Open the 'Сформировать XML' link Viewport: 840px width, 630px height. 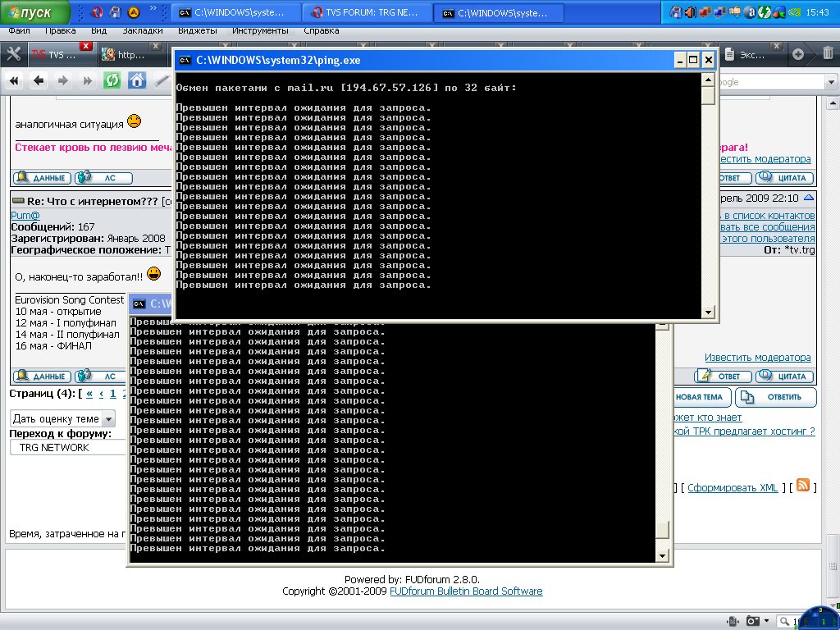[732, 488]
